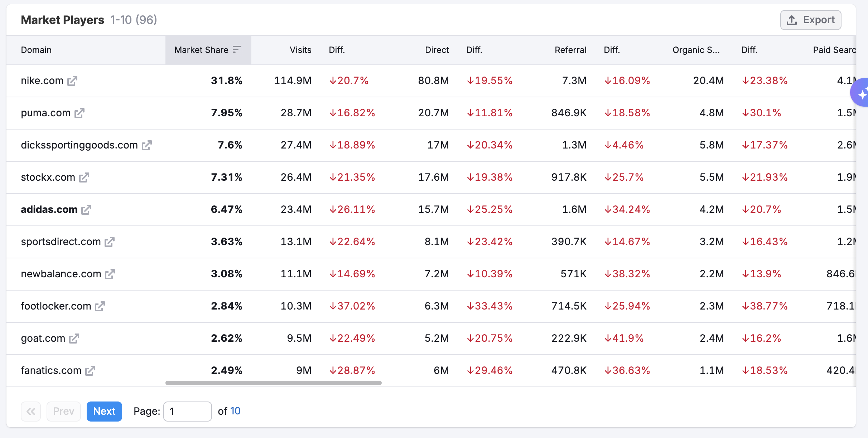The width and height of the screenshot is (868, 438).
Task: Sort table by Visits column
Action: pyautogui.click(x=300, y=50)
